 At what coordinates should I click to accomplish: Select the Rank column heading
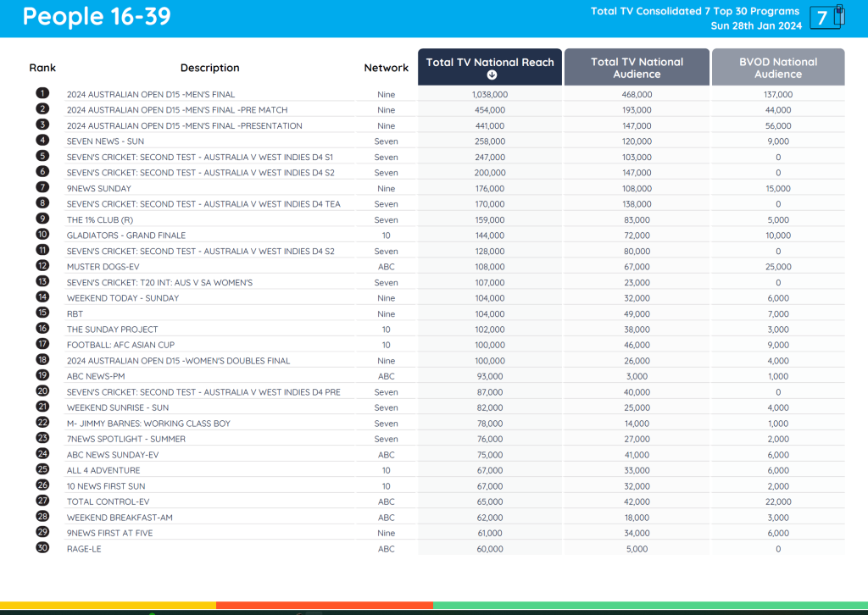[x=42, y=68]
